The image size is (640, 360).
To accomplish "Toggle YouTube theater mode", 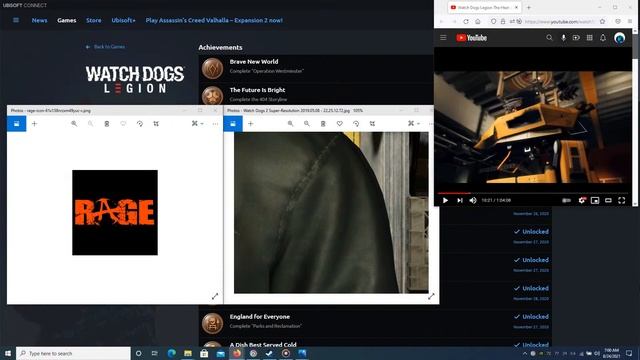I will pos(608,200).
